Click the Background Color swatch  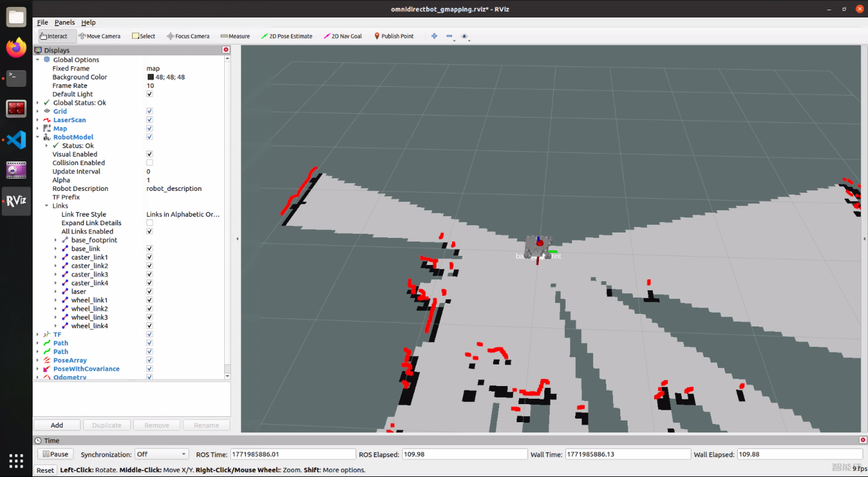point(150,77)
